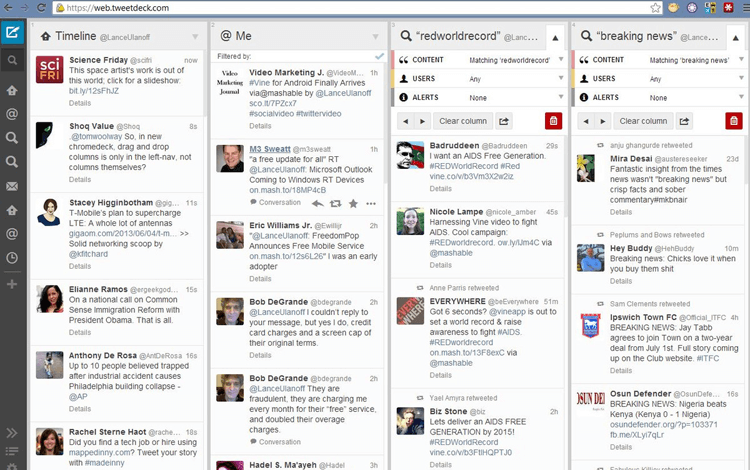Open the @vineapp mention in the EVERYWHERE tweet
The image size is (750, 470).
507,312
